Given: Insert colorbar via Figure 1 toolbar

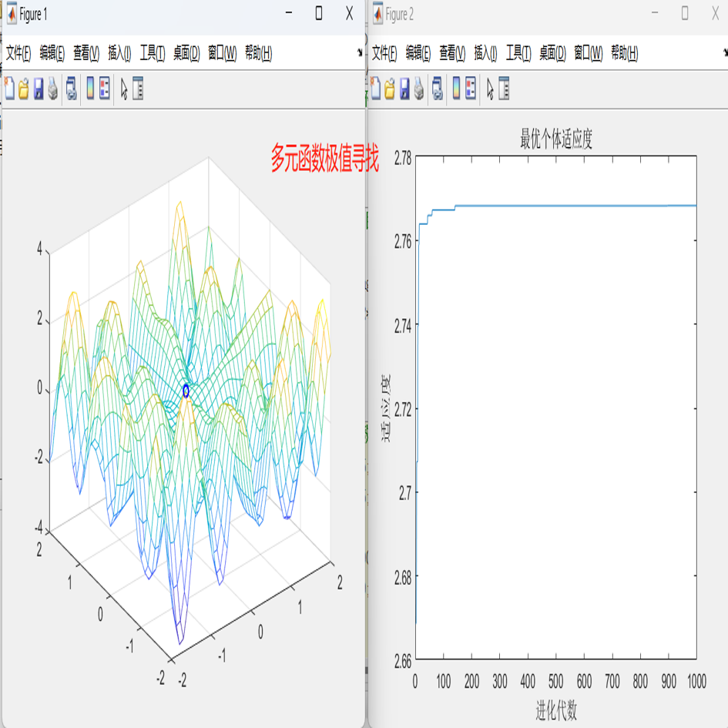Looking at the screenshot, I should pyautogui.click(x=91, y=89).
